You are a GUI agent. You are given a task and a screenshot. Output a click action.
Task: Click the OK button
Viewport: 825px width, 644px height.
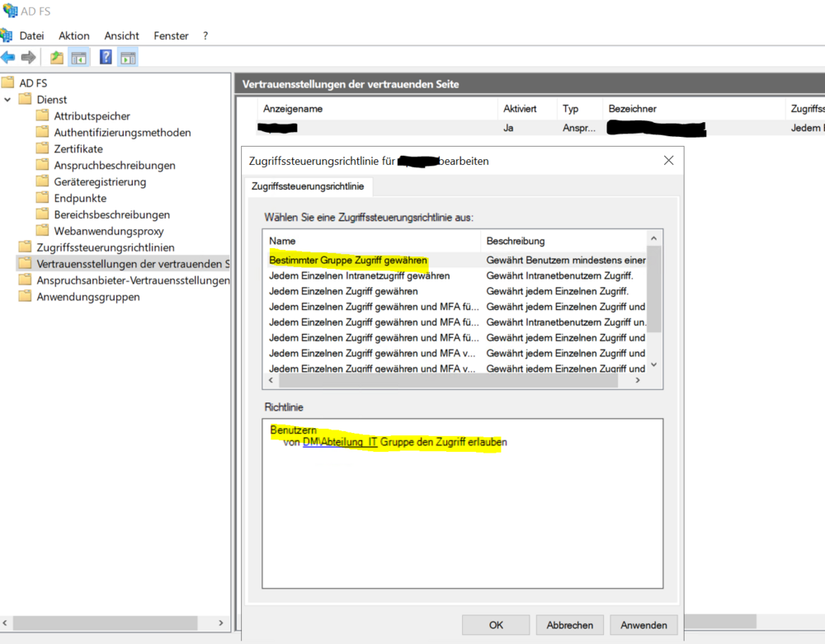496,625
